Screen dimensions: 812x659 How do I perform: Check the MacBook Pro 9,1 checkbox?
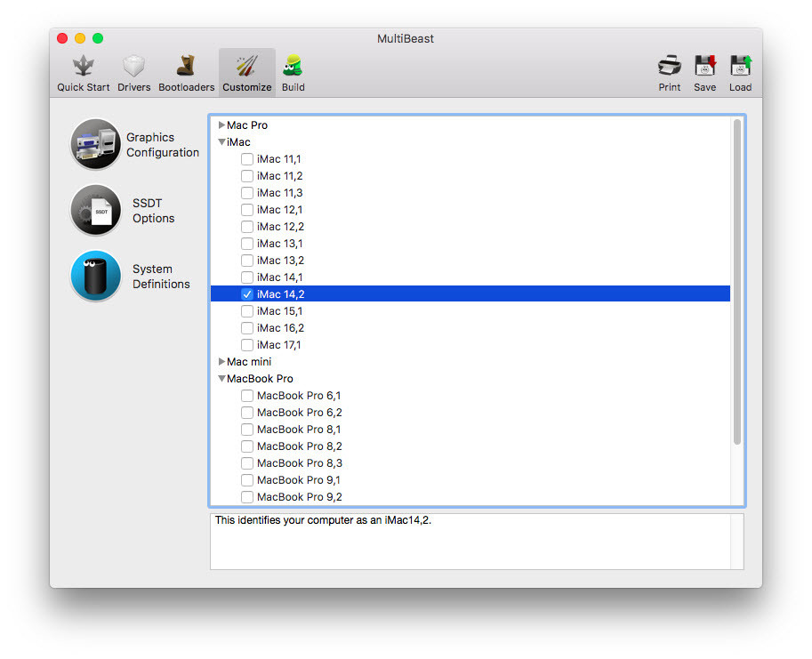pyautogui.click(x=247, y=480)
